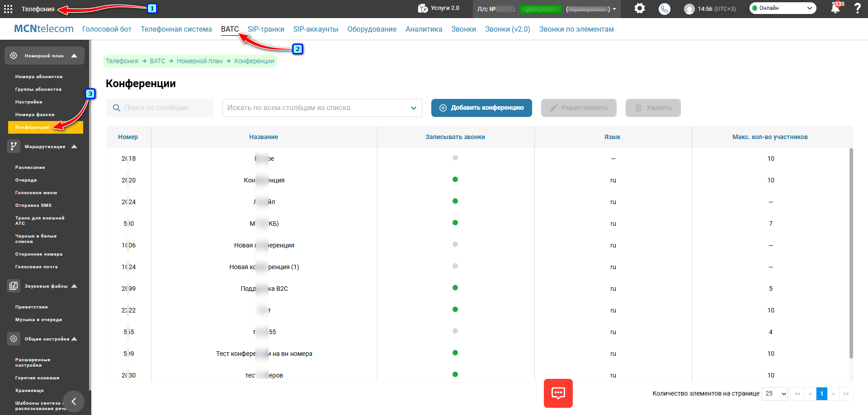868x415 pixels.
Task: Open notifications bell icon
Action: (x=835, y=8)
